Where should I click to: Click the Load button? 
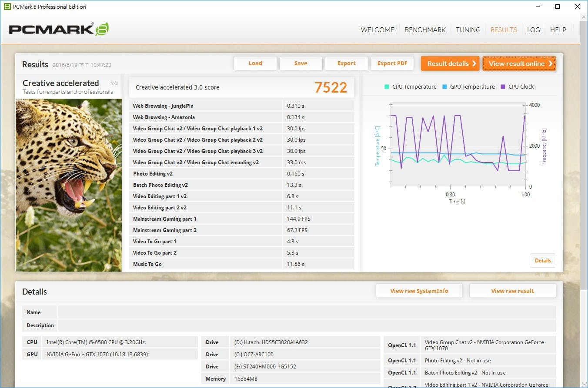point(255,63)
